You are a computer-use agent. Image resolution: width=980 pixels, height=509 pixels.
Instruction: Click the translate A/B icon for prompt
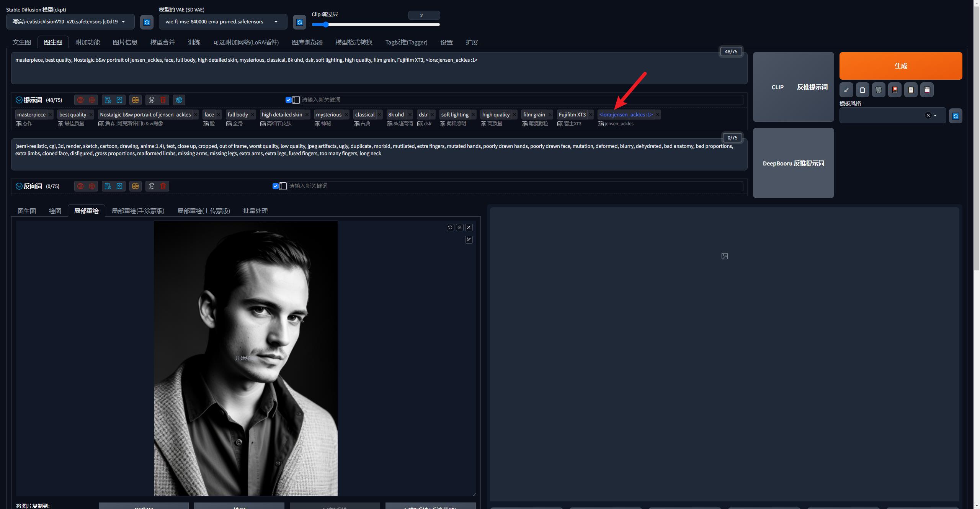(136, 100)
